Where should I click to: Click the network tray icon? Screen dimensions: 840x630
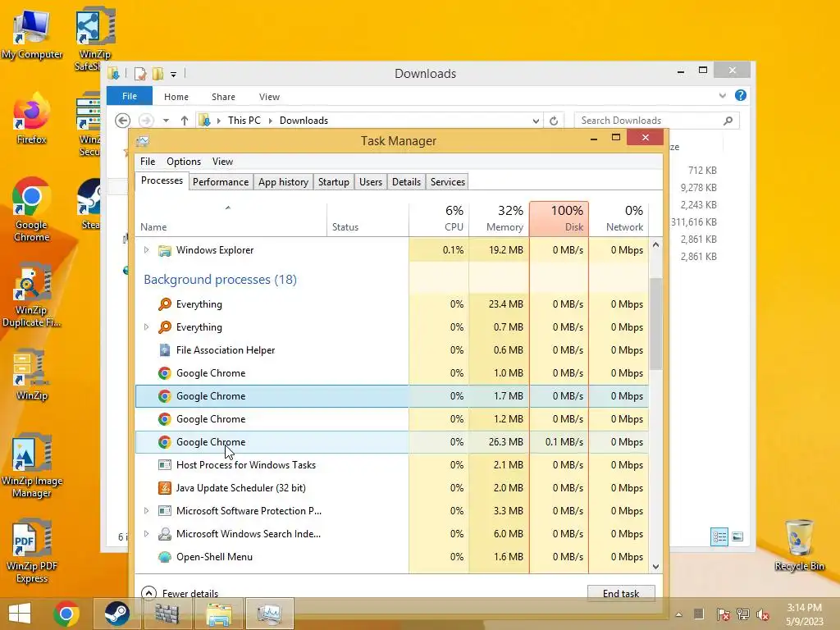(743, 614)
